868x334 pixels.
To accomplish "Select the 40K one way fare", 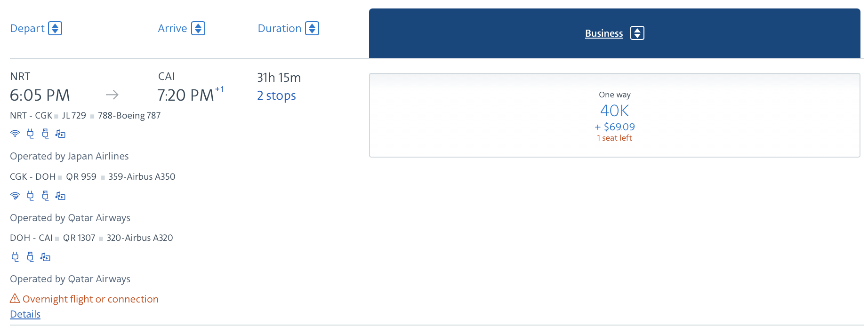I will pos(614,115).
